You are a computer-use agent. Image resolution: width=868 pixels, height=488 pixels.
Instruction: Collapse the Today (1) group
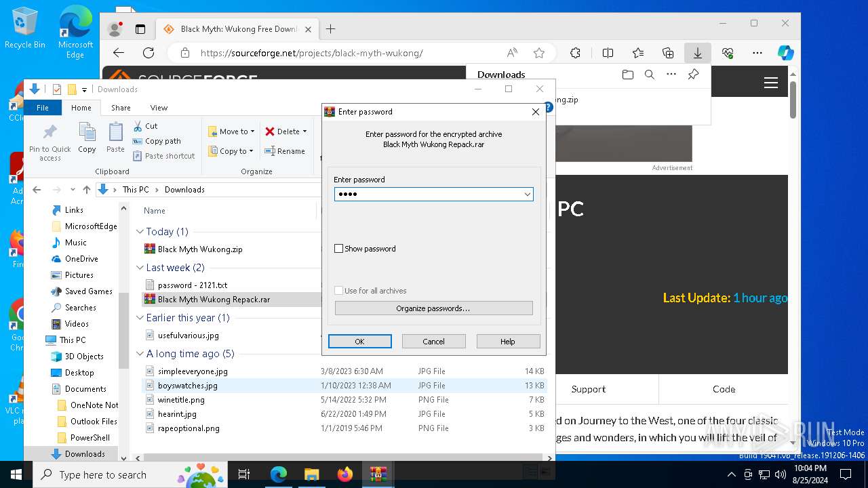[140, 232]
